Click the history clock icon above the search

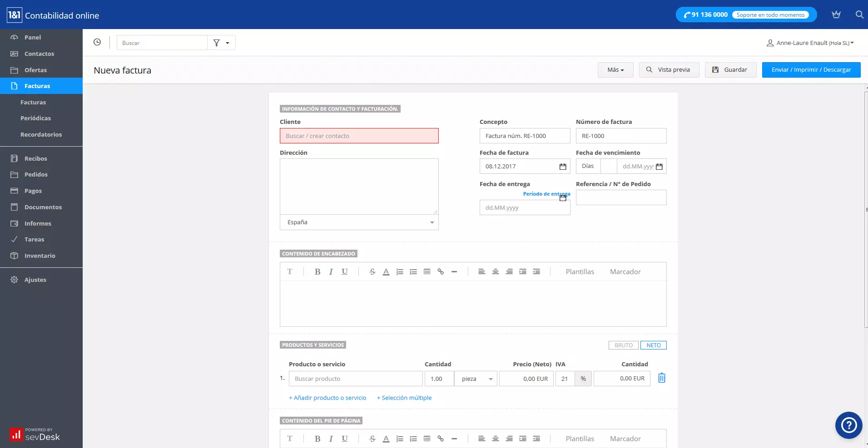97,42
